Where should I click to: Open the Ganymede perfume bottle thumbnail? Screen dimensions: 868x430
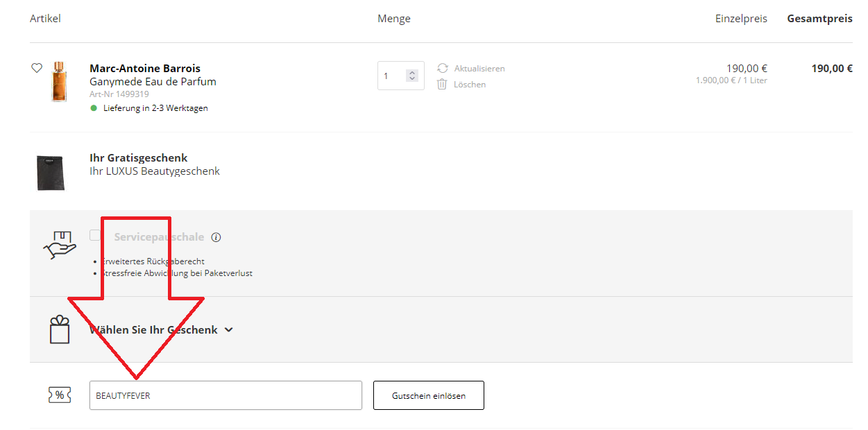[x=59, y=82]
